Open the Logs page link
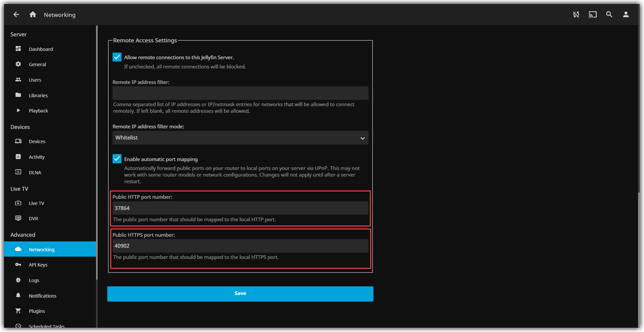Image resolution: width=644 pixels, height=332 pixels. point(50,280)
